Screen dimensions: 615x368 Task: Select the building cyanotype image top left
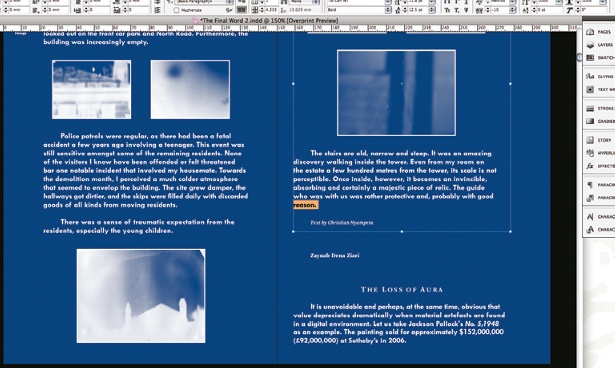tap(91, 89)
